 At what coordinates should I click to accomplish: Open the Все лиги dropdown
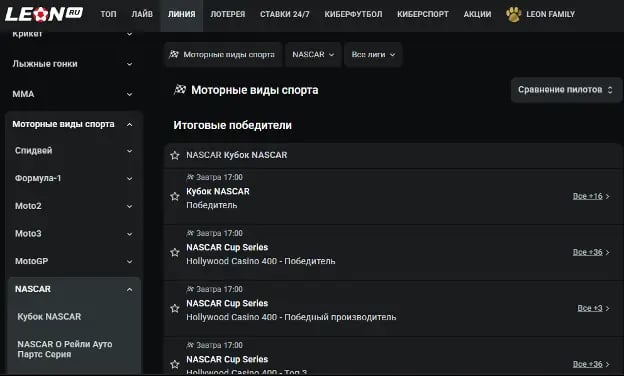(x=373, y=55)
